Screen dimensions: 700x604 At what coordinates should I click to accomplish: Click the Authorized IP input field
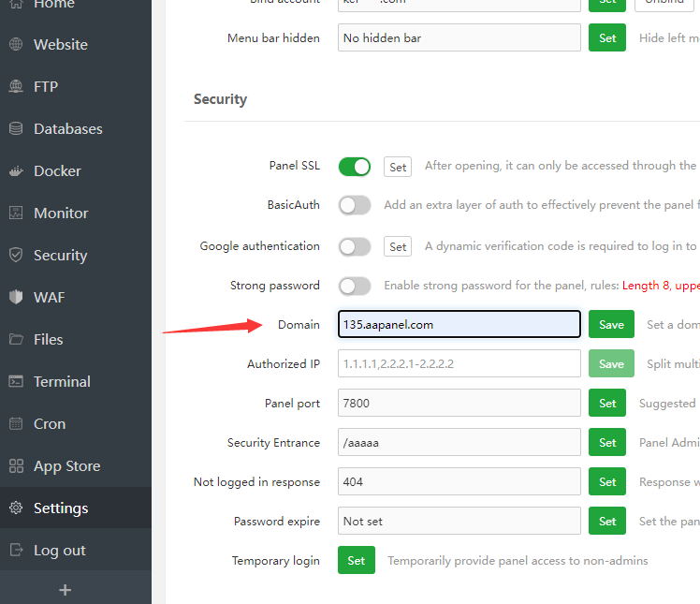459,363
